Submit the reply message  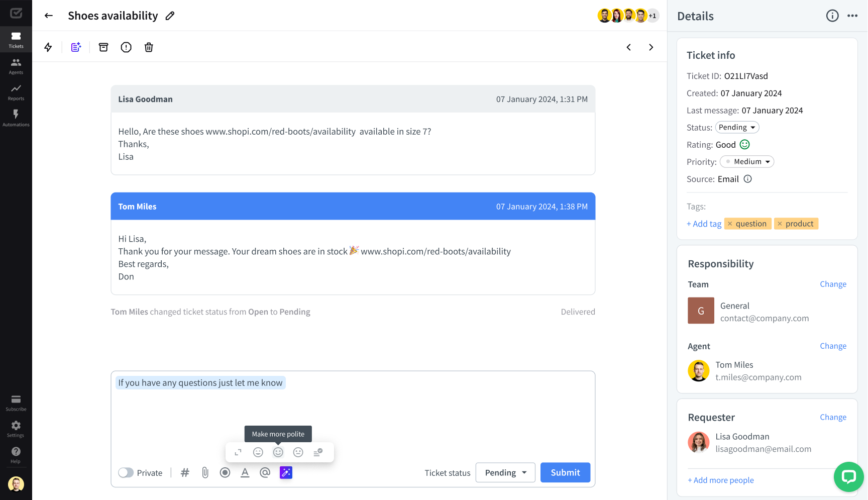pyautogui.click(x=565, y=472)
